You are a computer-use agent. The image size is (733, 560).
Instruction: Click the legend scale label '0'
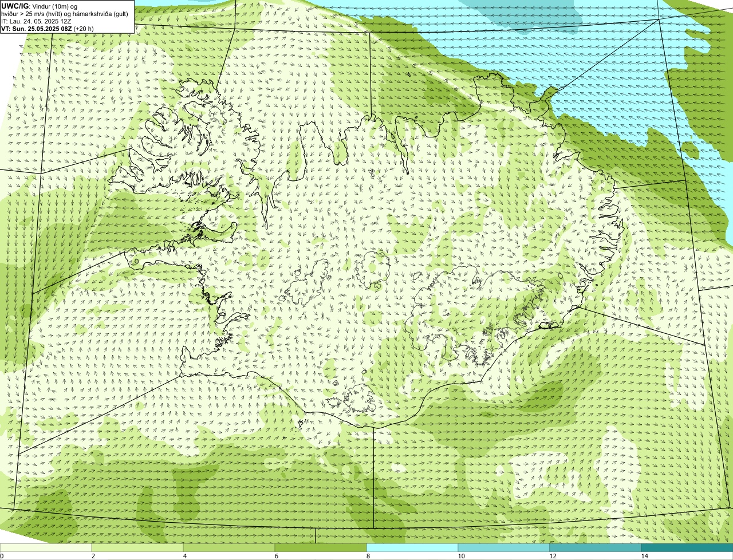point(2,556)
